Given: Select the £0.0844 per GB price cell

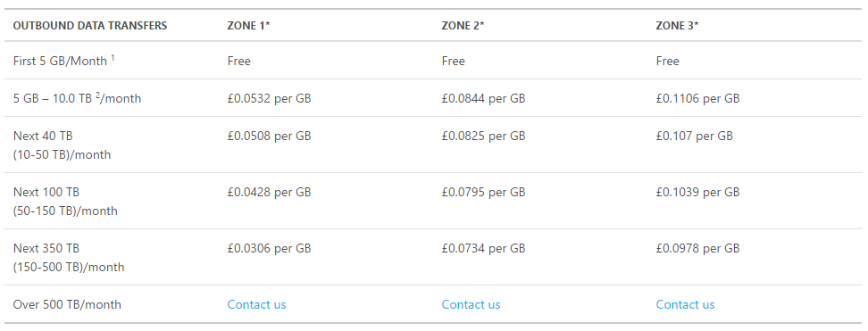Looking at the screenshot, I should coord(483,98).
